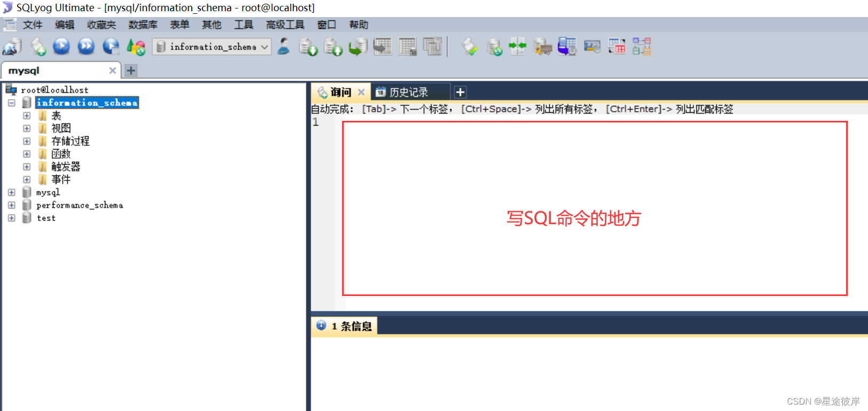Click the SQLyog dolphin title bar icon
The width and height of the screenshot is (868, 411).
point(7,7)
